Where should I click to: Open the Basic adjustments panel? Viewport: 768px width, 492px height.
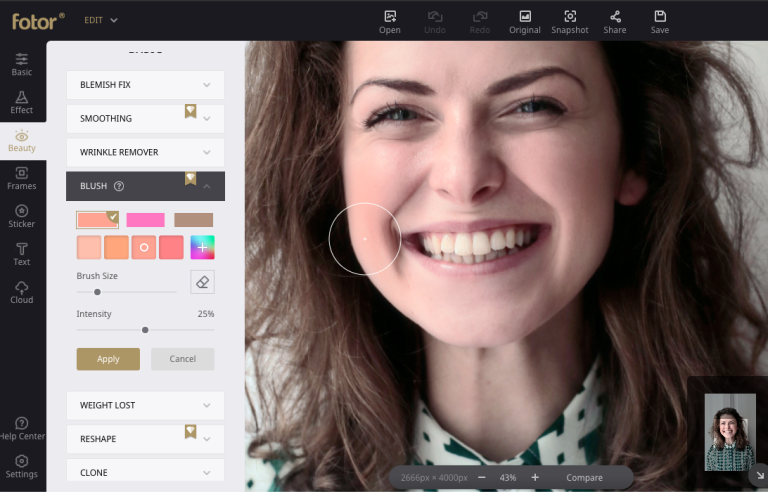[22, 65]
